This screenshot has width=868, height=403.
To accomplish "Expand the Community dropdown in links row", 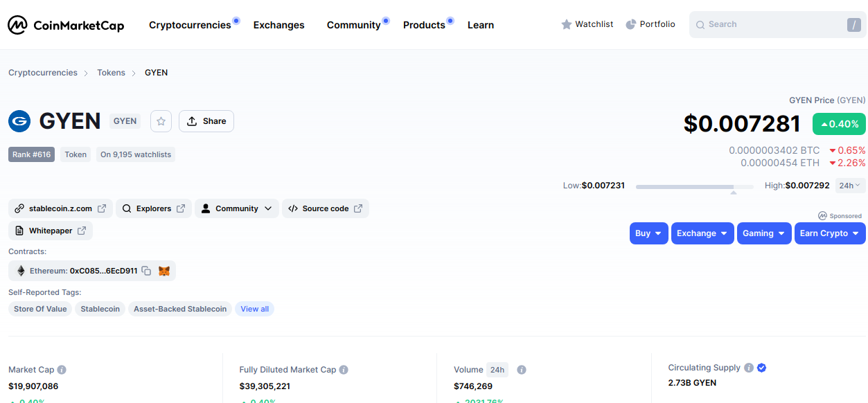I will [x=237, y=208].
